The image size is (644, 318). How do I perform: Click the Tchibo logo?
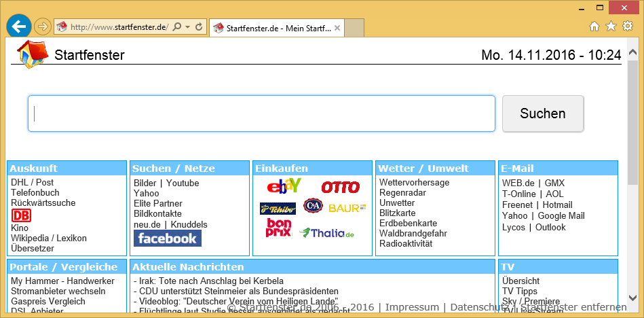(278, 208)
